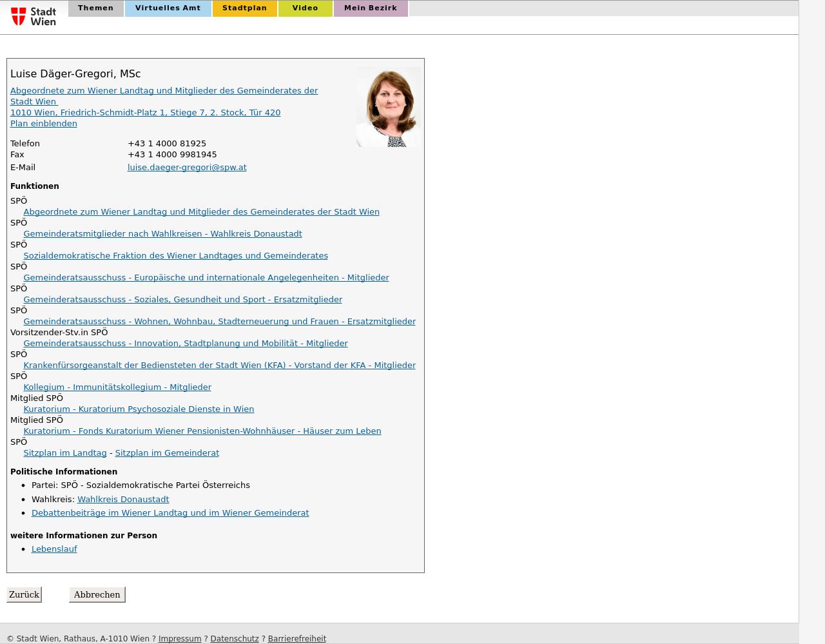View Sitzplan im Landtag
The image size is (825, 644).
[64, 453]
